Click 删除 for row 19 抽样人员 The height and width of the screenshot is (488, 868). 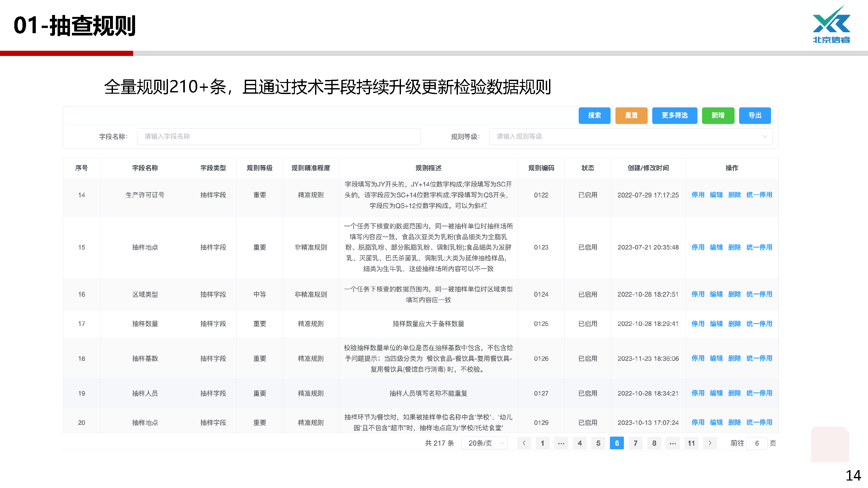(x=734, y=393)
